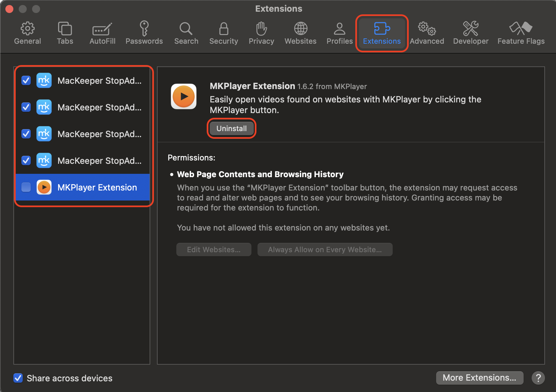Click Edit Websites for MKPlayer permissions

214,249
